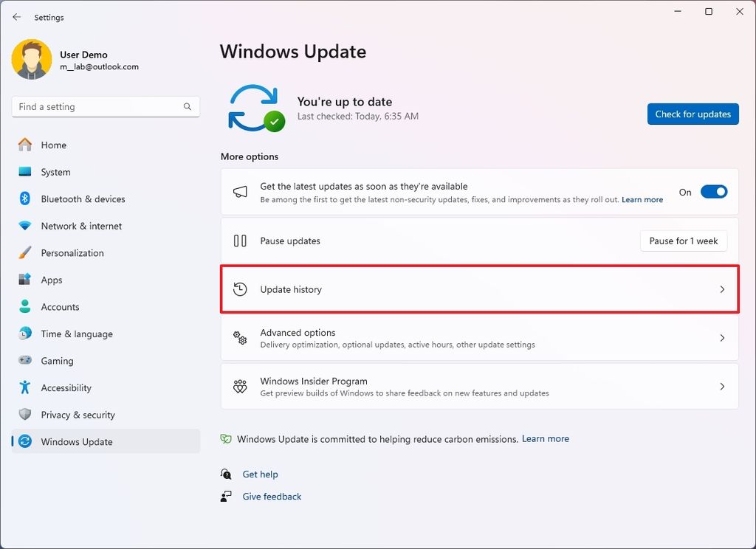
Task: Click the Gaming controller icon
Action: point(23,360)
